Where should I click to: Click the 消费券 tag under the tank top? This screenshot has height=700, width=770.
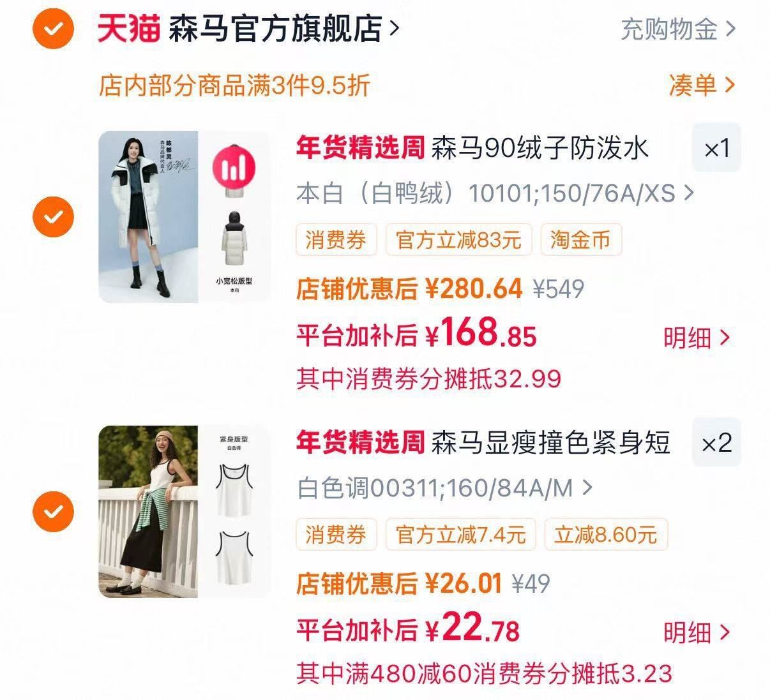click(336, 534)
